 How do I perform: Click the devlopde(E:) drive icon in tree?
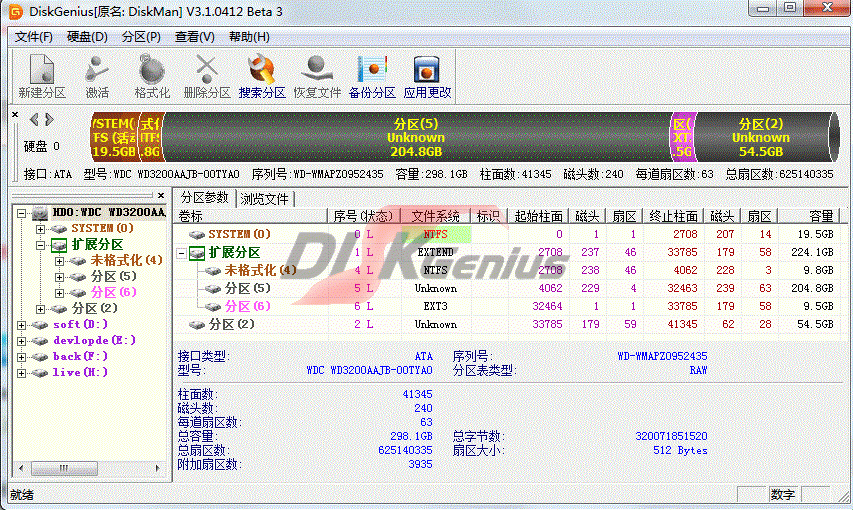tap(39, 341)
